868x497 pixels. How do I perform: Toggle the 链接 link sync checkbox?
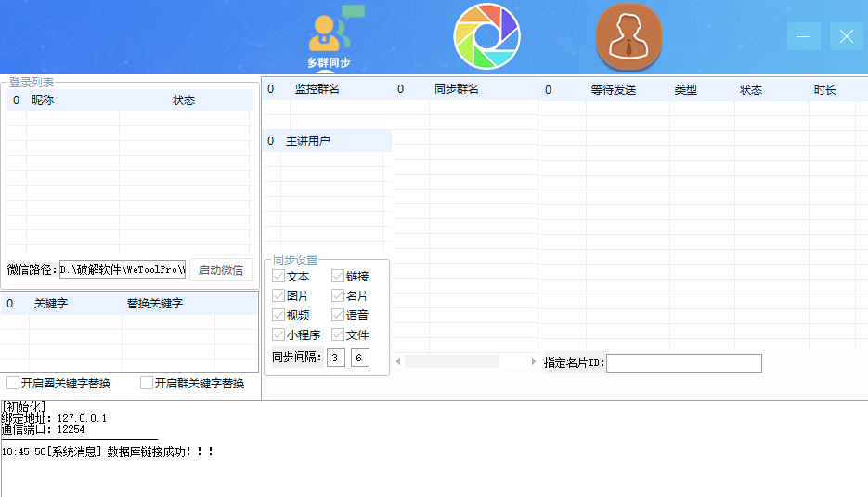click(338, 276)
